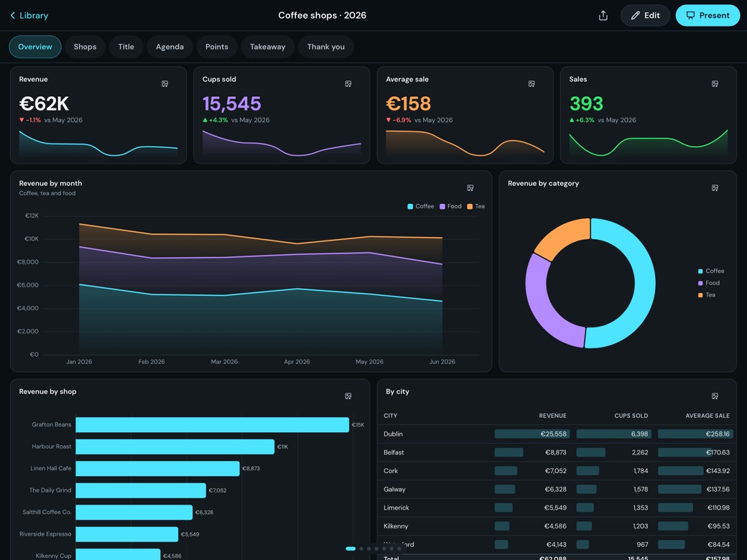Click the Riverside Espresso bar
Screen dimensions: 747x560
click(126, 534)
